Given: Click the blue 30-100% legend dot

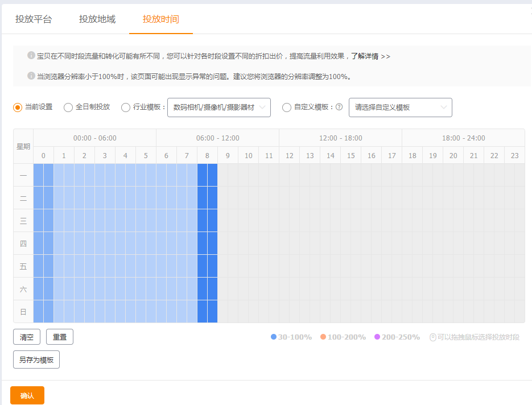Looking at the screenshot, I should click(275, 337).
